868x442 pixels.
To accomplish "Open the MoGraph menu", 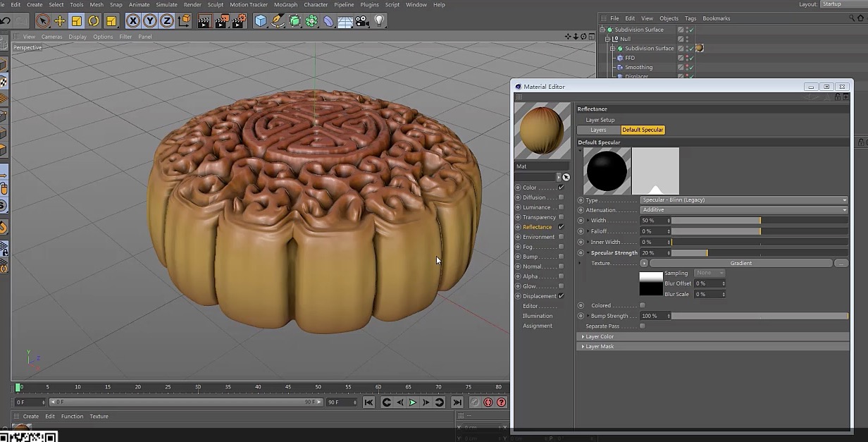I will point(285,4).
